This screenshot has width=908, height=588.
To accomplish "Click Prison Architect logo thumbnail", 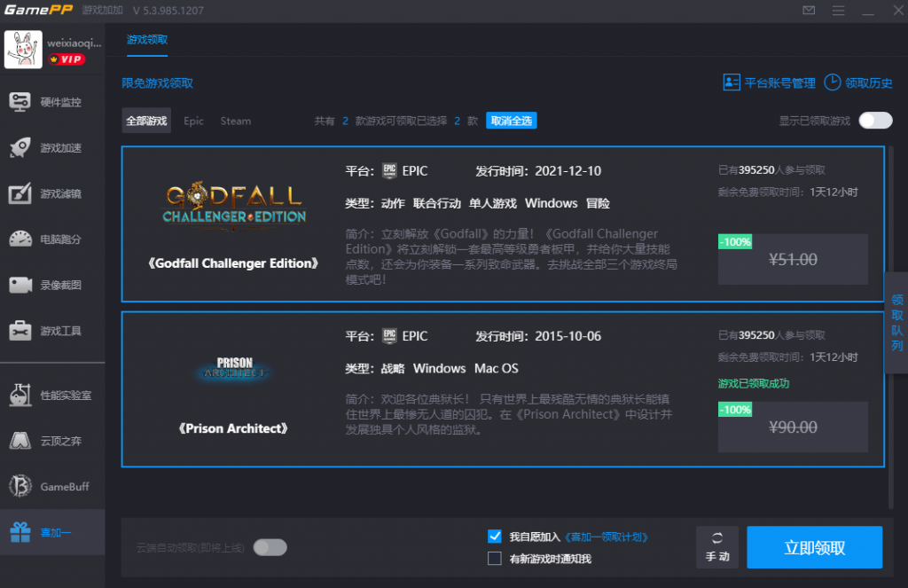I will pyautogui.click(x=234, y=368).
